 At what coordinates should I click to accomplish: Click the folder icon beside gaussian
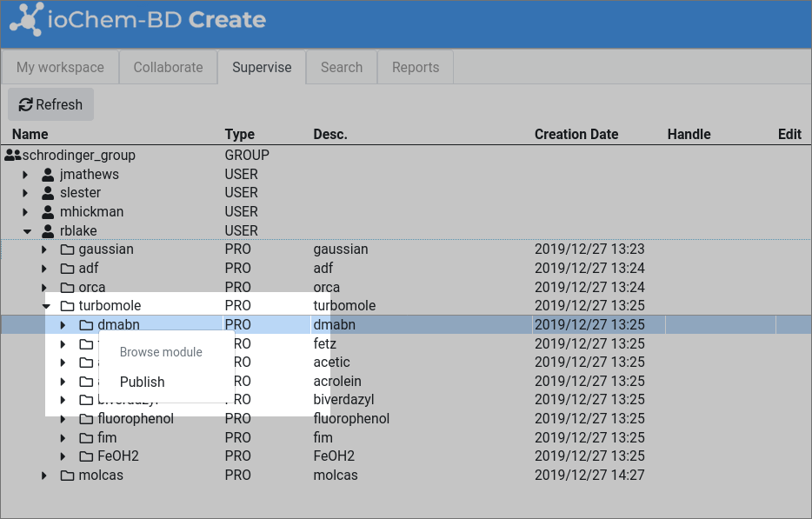[69, 249]
